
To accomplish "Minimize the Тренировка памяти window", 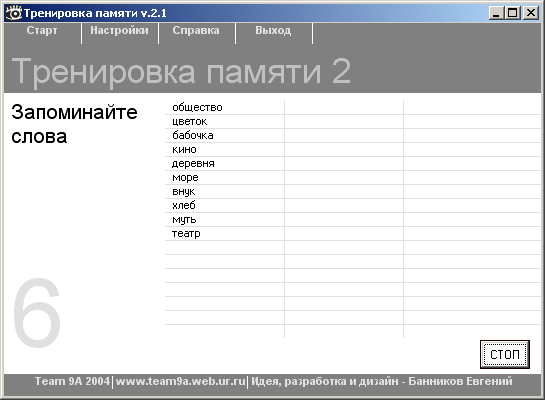I will (496, 13).
